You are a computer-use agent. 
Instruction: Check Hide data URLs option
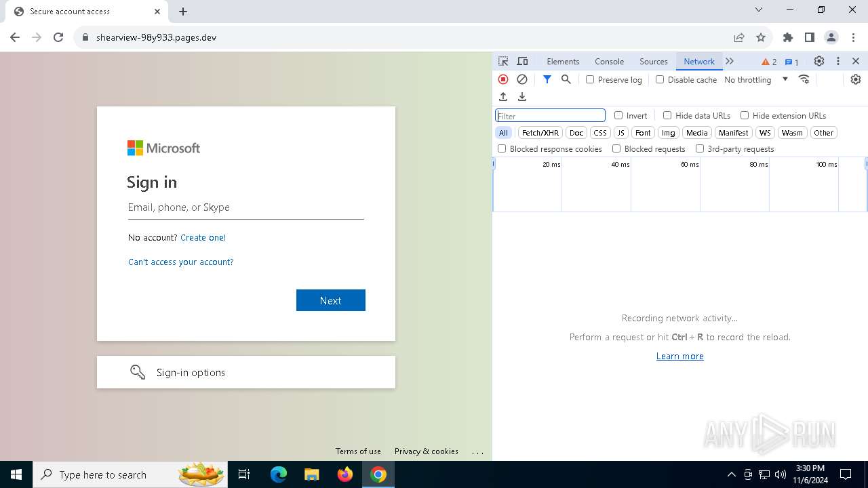point(667,115)
